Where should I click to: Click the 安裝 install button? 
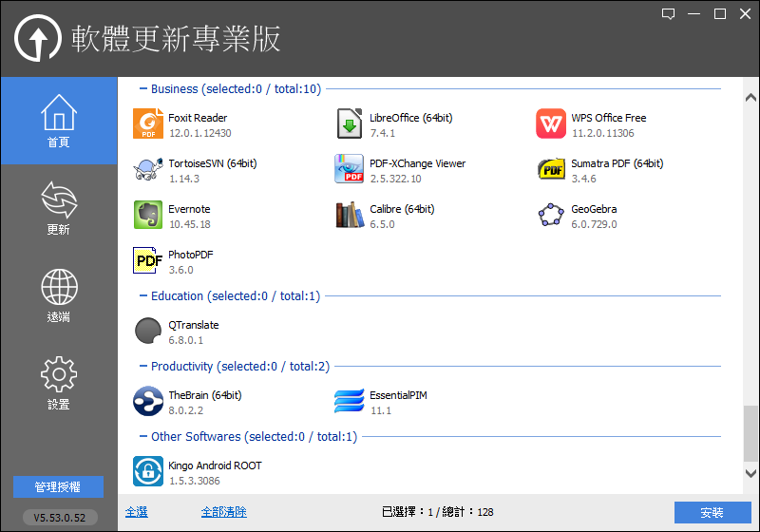pyautogui.click(x=712, y=513)
